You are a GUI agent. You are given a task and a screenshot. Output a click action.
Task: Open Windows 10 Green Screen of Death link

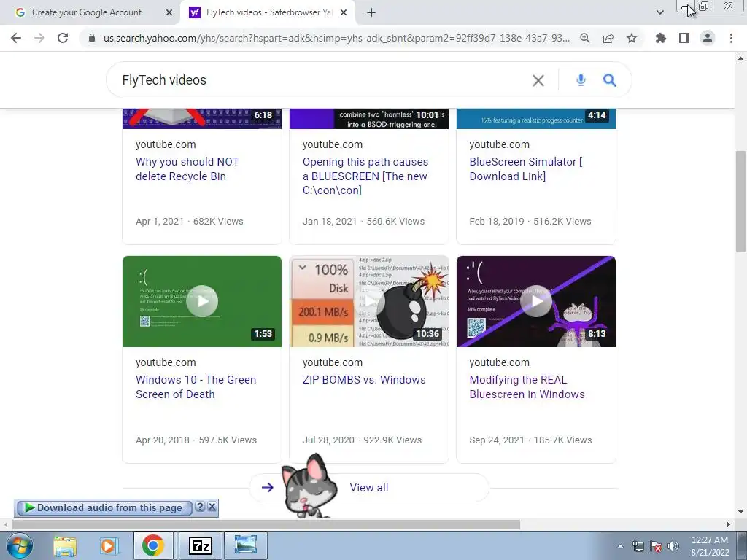pyautogui.click(x=196, y=387)
